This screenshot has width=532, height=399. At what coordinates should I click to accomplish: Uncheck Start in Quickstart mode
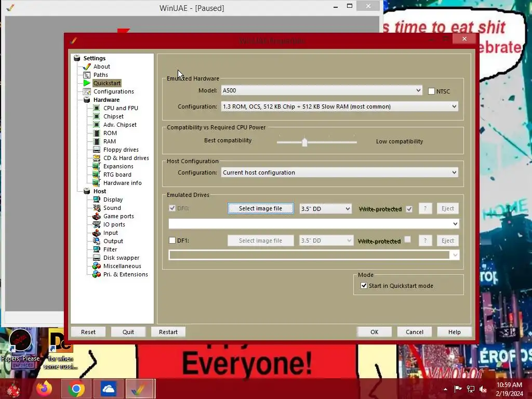pyautogui.click(x=364, y=285)
